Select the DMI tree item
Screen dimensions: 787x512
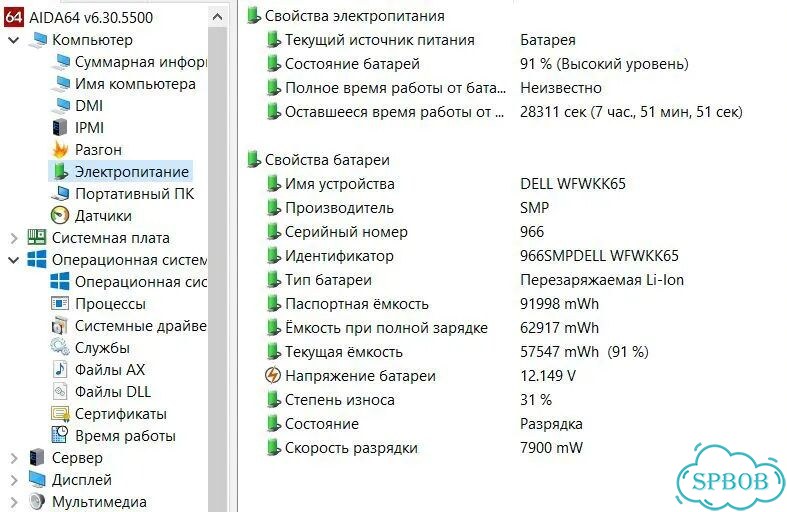pyautogui.click(x=89, y=106)
